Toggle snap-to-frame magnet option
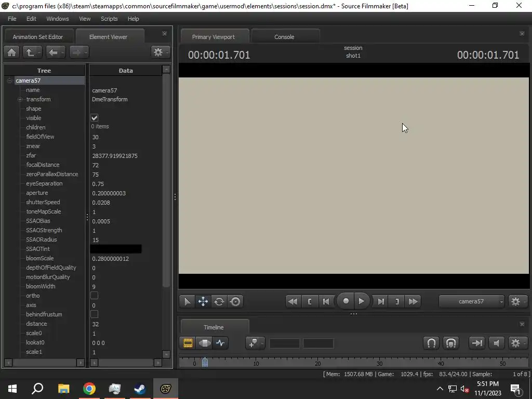Screen dimensions: 532x399 click(x=451, y=343)
